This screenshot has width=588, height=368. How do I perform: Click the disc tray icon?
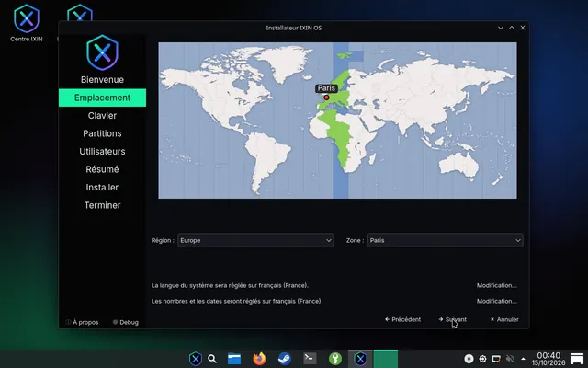(x=469, y=359)
